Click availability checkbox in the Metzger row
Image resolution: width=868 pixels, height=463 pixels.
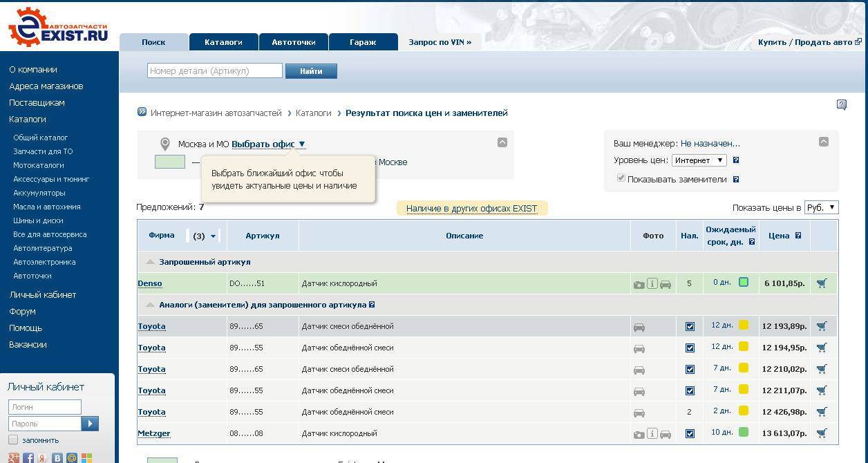[690, 433]
